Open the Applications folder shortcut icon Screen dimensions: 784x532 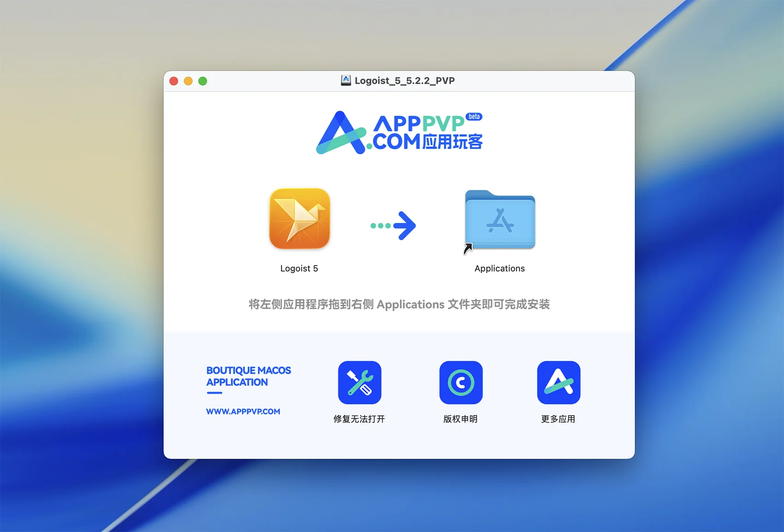tap(500, 220)
